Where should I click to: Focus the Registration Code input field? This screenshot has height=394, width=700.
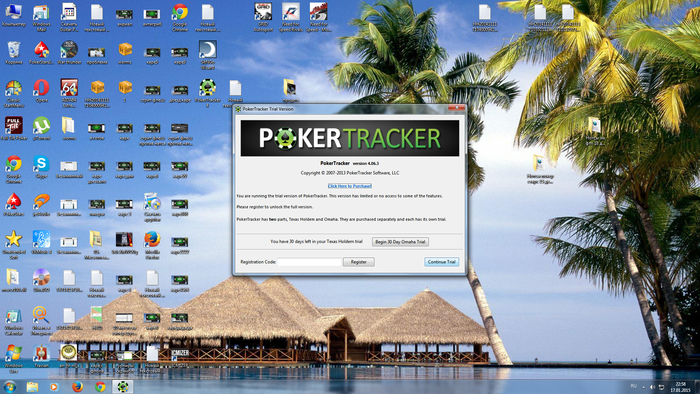pyautogui.click(x=309, y=262)
